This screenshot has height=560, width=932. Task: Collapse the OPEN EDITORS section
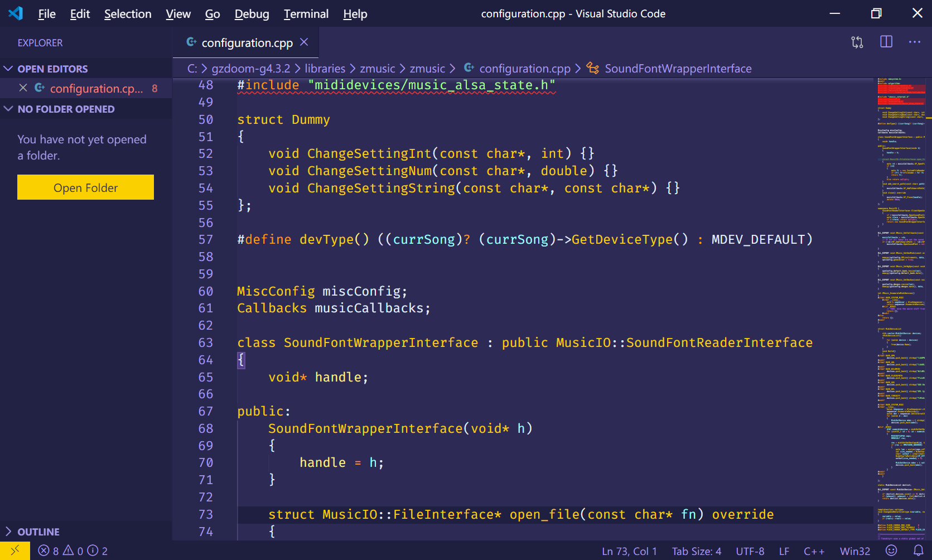(x=8, y=68)
